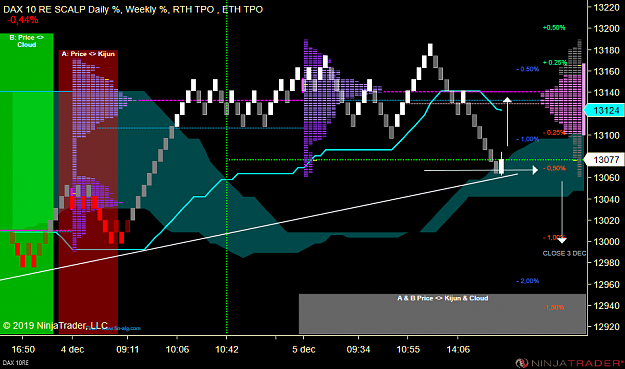Viewport: 625px width, 369px height.
Task: Click 13040 on the price axis
Action: click(606, 199)
